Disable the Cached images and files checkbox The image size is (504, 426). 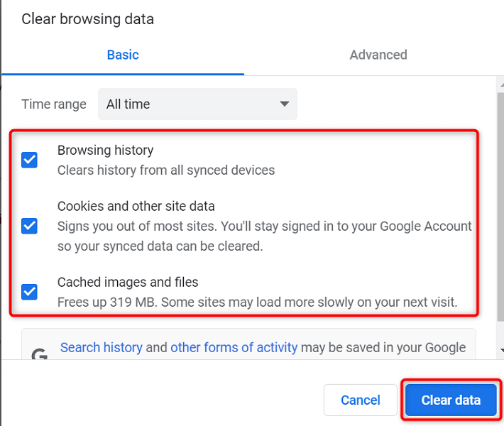[29, 291]
